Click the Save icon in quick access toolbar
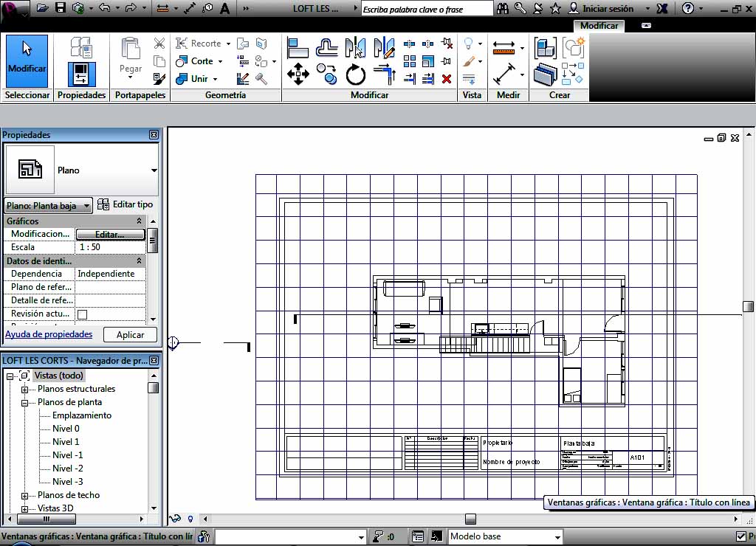 61,8
